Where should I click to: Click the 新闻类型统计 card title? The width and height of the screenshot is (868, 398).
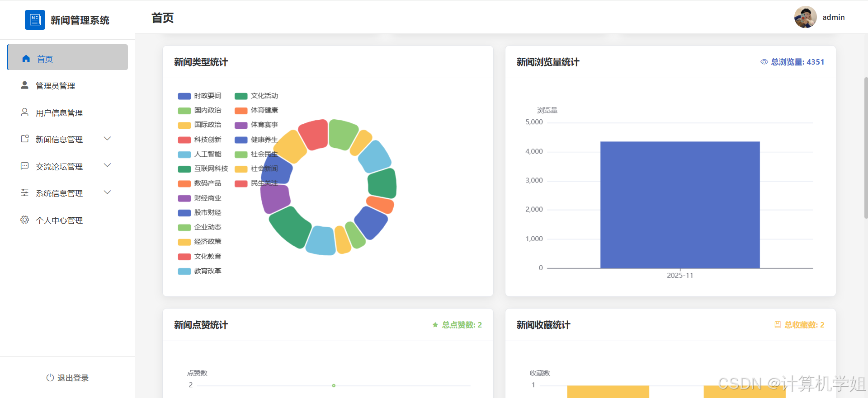pyautogui.click(x=201, y=62)
